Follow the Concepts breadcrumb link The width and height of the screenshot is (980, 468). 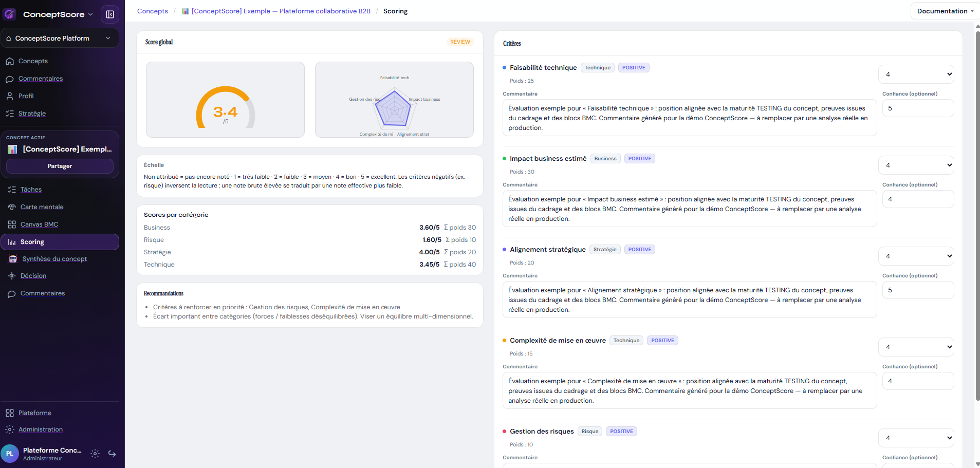(152, 11)
